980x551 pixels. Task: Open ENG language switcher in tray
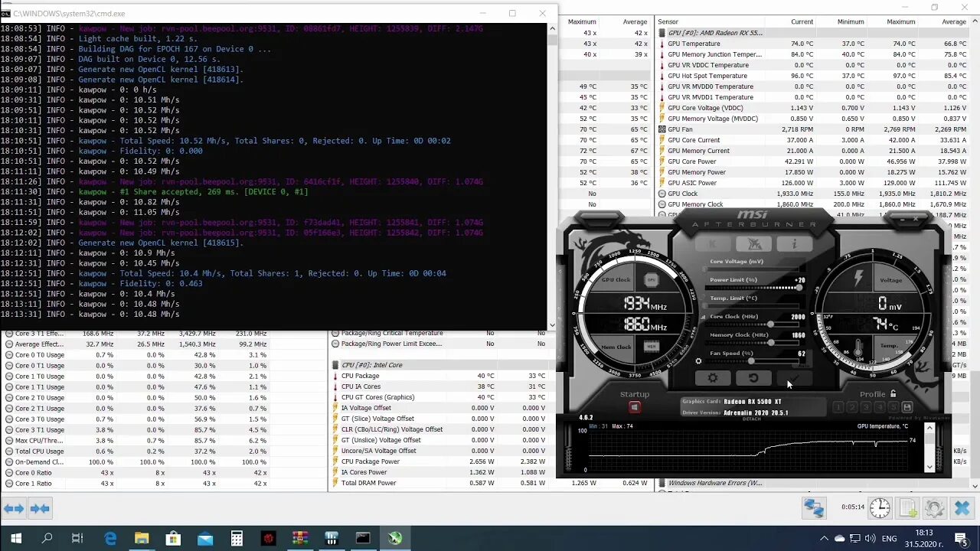click(889, 539)
